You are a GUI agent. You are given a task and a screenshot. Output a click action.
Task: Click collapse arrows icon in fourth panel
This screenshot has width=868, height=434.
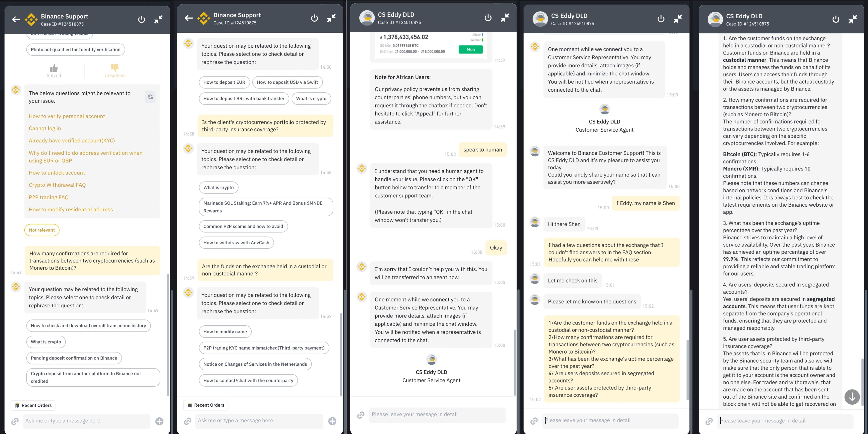[x=678, y=19]
